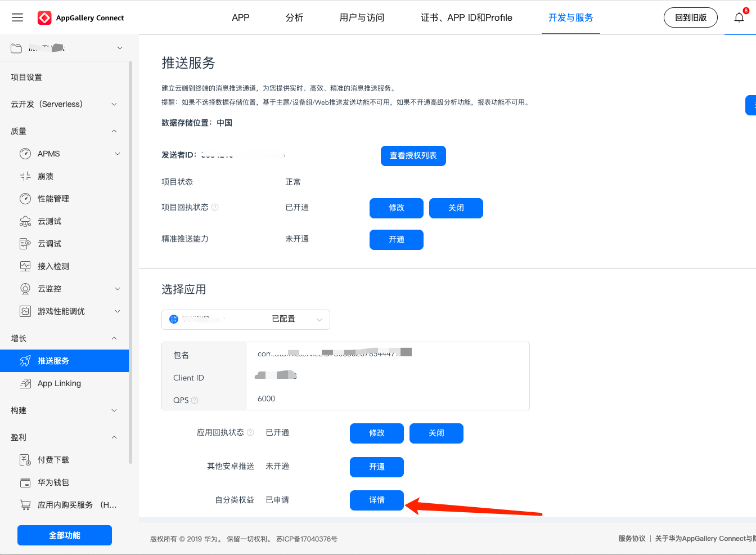Click 开通 button for 精准推送能力

(x=396, y=239)
